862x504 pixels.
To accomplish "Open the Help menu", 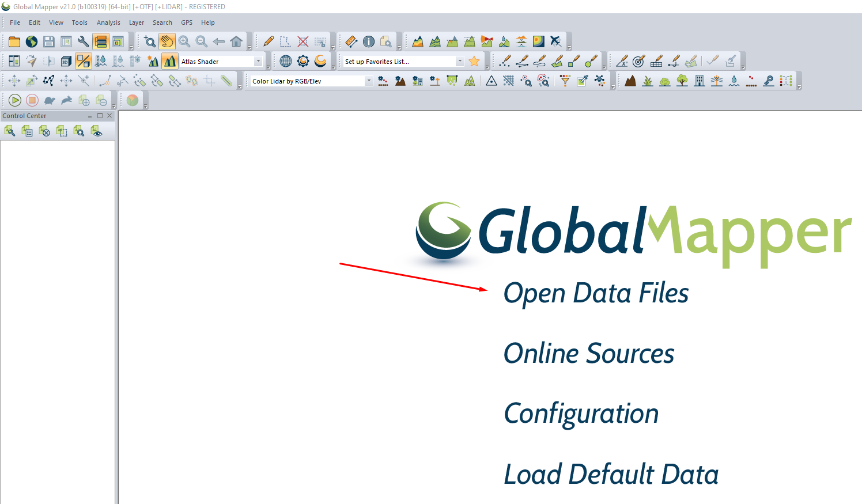I will 208,22.
